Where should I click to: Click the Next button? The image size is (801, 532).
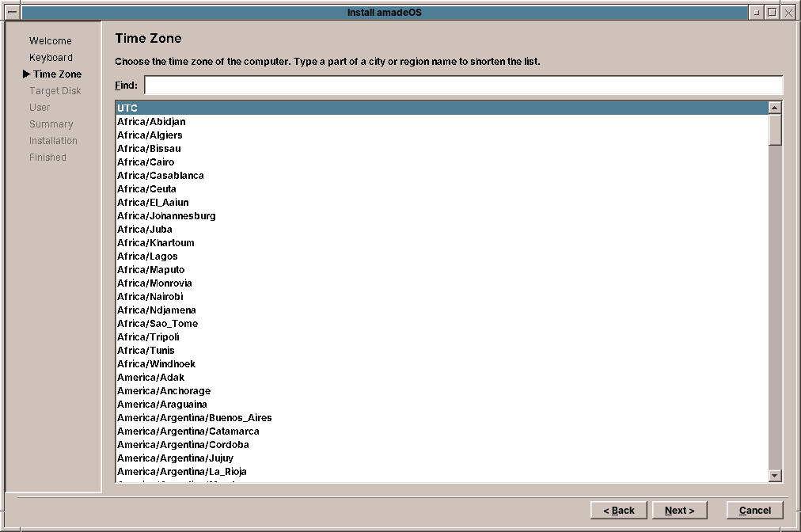coord(679,510)
